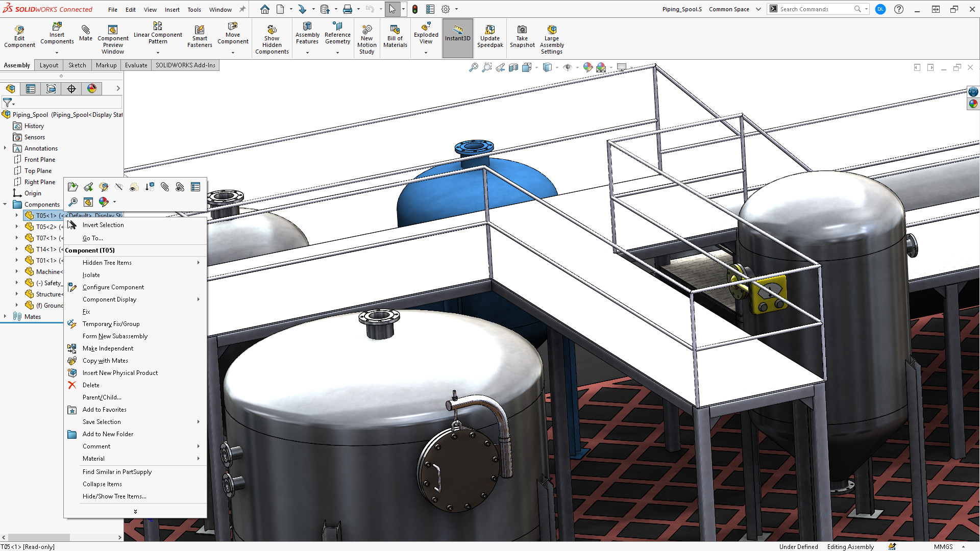Switch to the Evaluate tab
The image size is (980, 551).
click(136, 65)
